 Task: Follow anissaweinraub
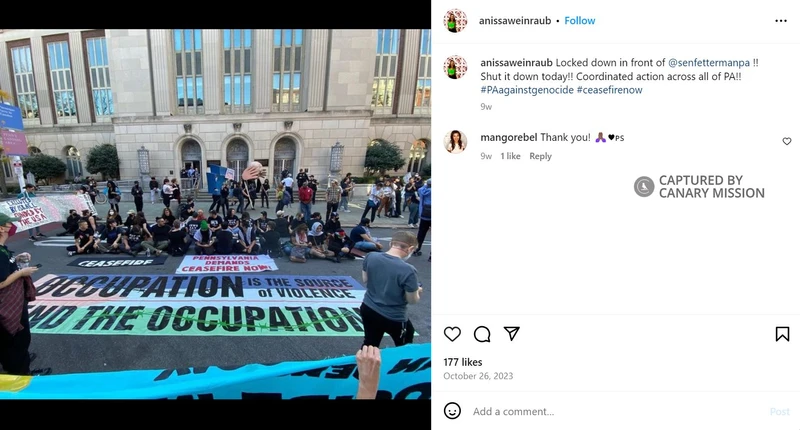[x=580, y=21]
